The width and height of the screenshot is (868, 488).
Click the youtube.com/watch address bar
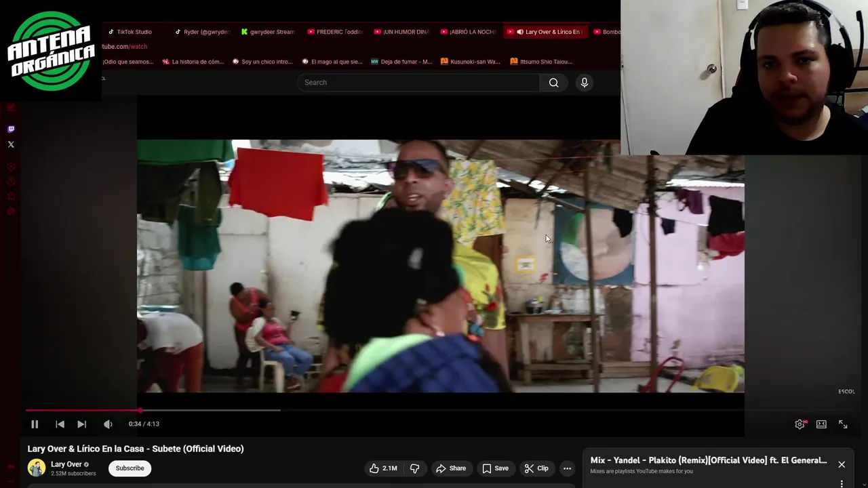click(125, 47)
